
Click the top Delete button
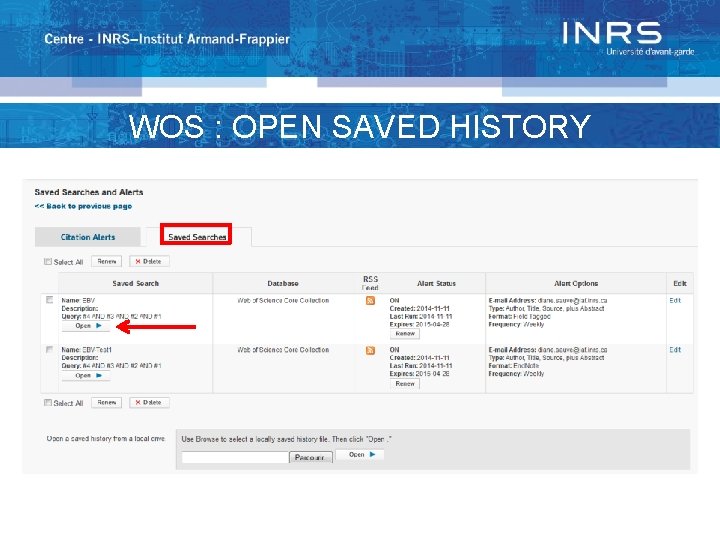[149, 261]
